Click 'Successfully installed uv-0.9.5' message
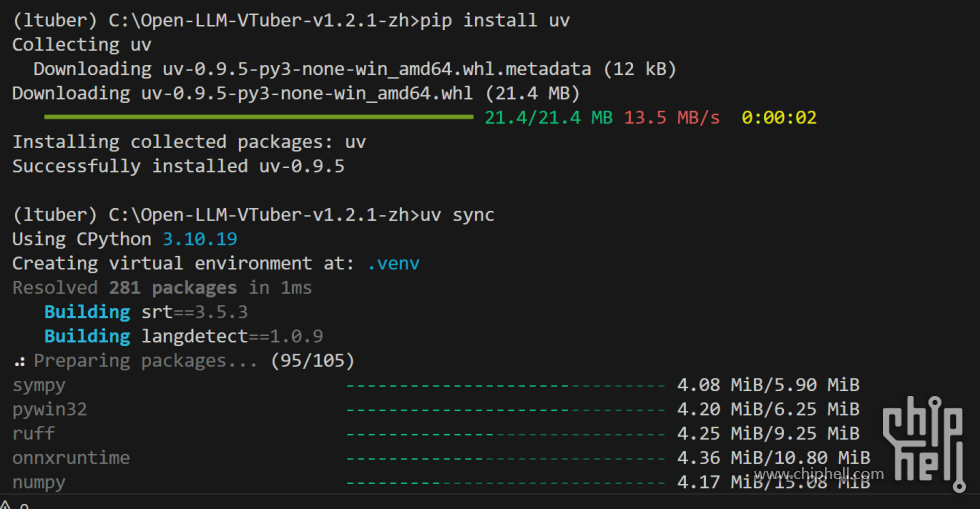The width and height of the screenshot is (980, 509). click(x=178, y=166)
